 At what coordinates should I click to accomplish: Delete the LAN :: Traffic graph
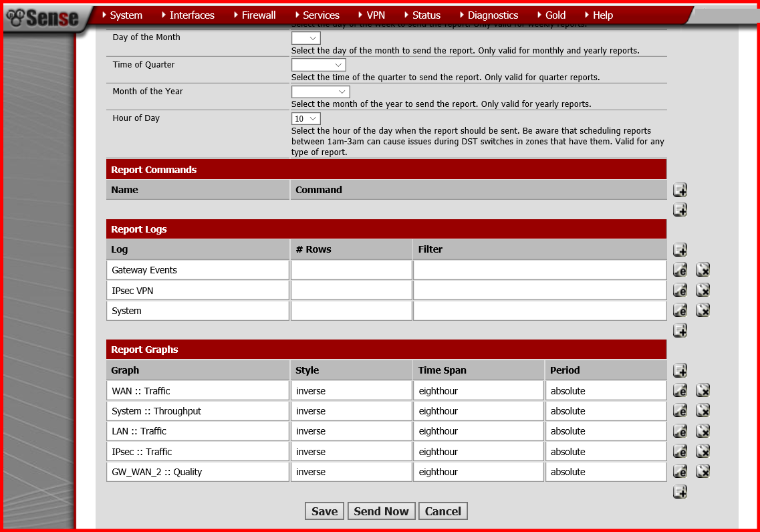point(703,431)
